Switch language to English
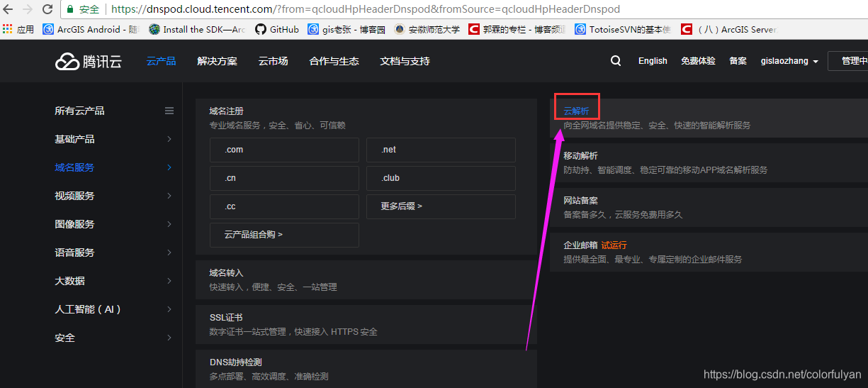This screenshot has width=868, height=388. click(653, 61)
